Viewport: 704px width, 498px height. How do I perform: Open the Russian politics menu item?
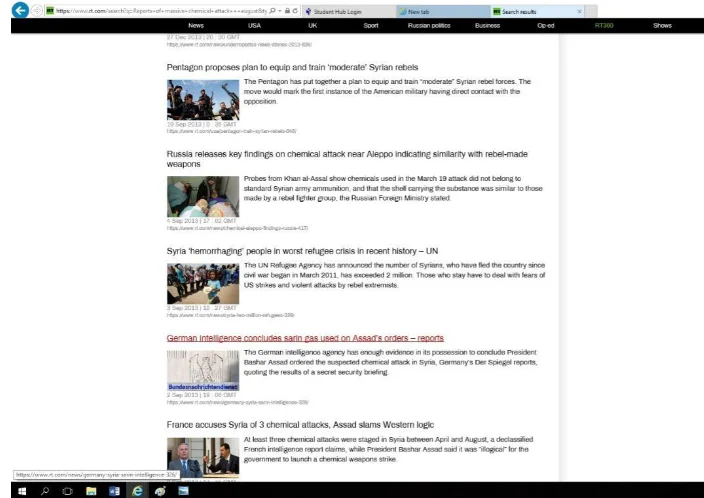[429, 26]
